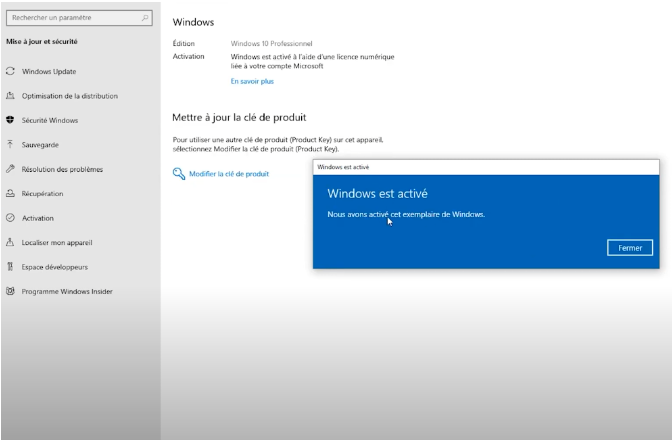Click the Édition label
Viewport: 672px width, 440px height.
183,43
